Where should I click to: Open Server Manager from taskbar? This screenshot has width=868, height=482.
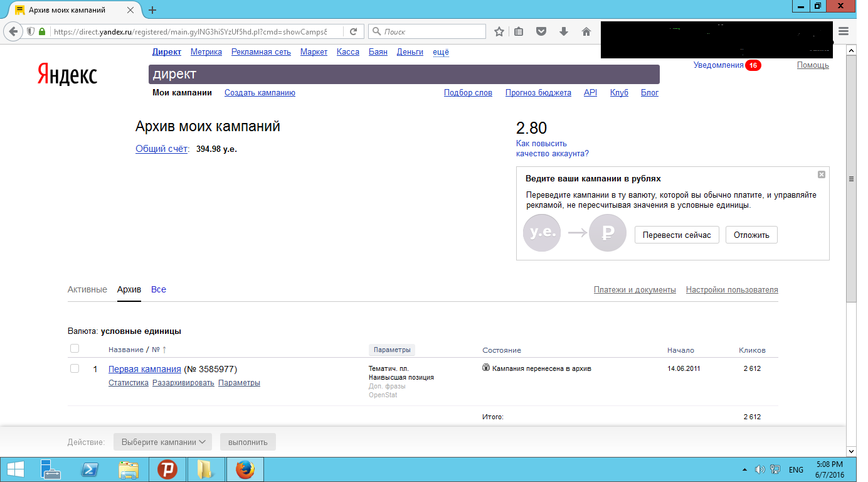(50, 469)
